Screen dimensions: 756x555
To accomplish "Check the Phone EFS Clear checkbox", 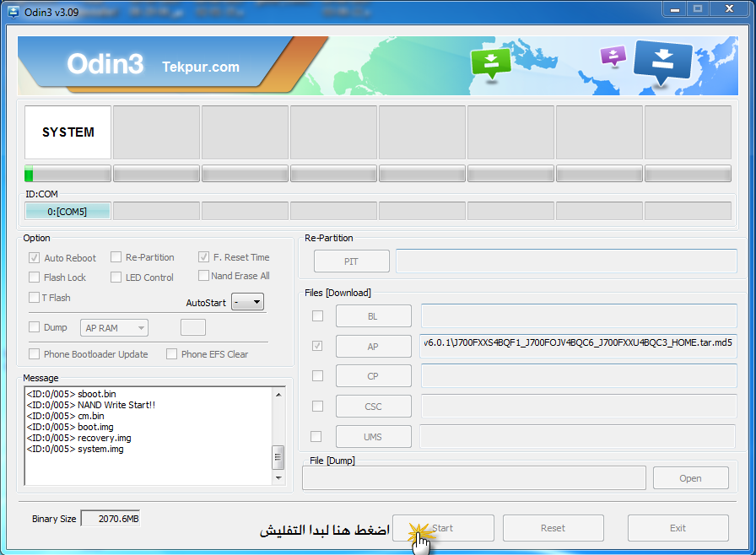I will 171,354.
